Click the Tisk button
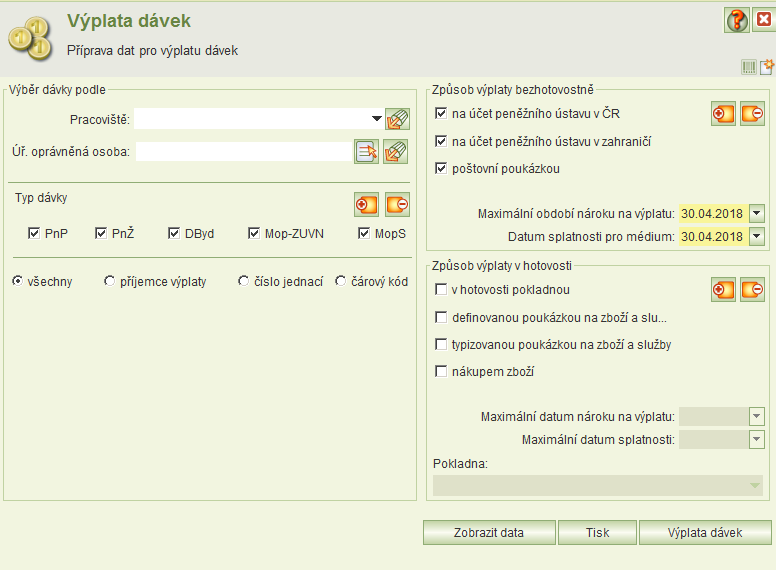The image size is (776, 570). 597,532
